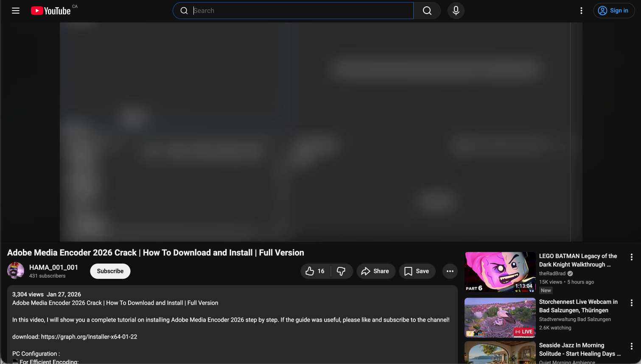Open Stadtverwaltung Bad Salzungen channel
641x364 pixels.
click(575, 320)
